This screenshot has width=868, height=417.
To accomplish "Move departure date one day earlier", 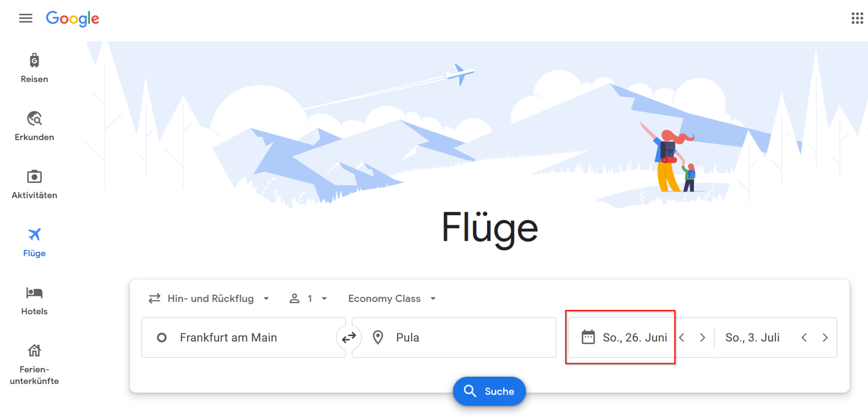I will (682, 337).
